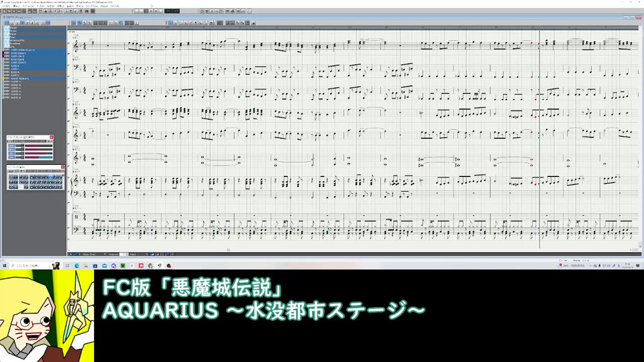Viewport: 644px width, 362px height.
Task: Open Google Chrome from the taskbar
Action: click(x=150, y=265)
